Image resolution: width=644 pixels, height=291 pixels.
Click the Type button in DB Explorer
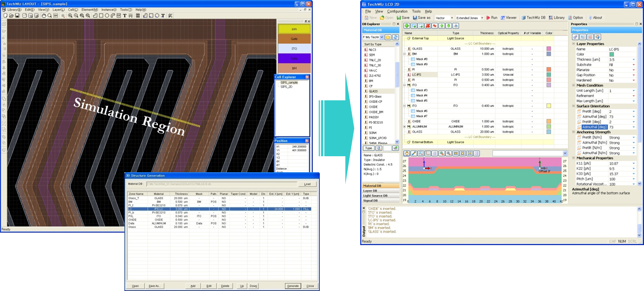click(368, 148)
